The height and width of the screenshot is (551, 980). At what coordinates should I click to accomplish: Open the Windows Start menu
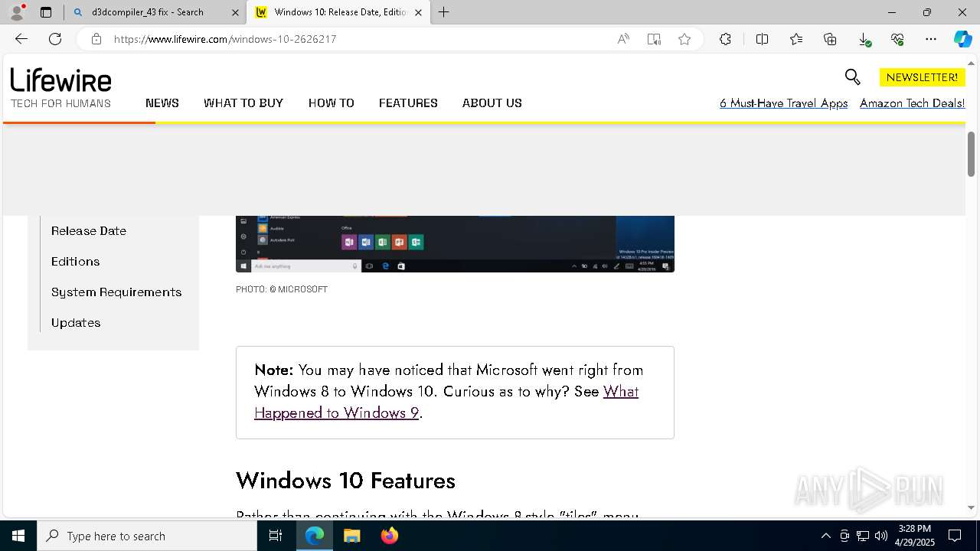tap(18, 536)
